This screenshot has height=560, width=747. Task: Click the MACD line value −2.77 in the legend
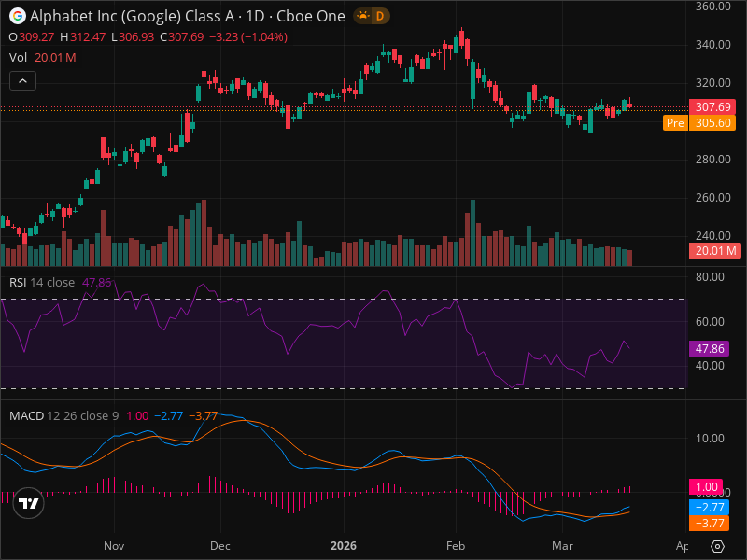[169, 415]
